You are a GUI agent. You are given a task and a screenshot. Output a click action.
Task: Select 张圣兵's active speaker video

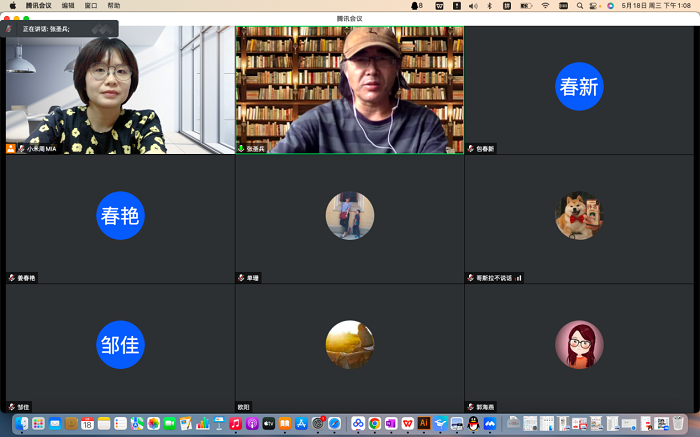click(x=349, y=88)
